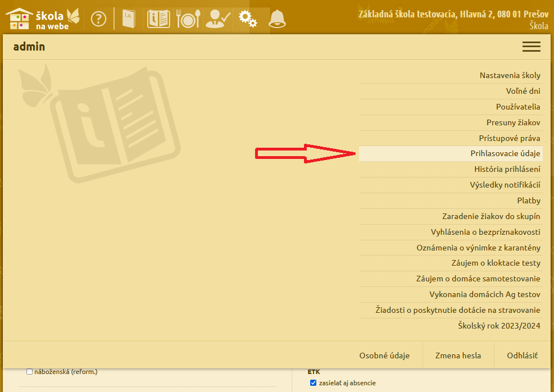Click the Zmena hesla link
This screenshot has width=554, height=392.
[458, 355]
